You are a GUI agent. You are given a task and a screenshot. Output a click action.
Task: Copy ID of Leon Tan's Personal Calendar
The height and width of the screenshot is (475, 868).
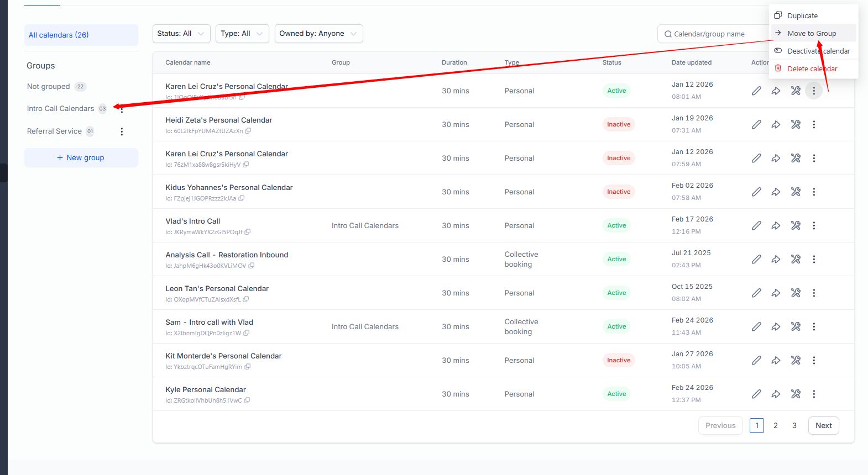(246, 299)
